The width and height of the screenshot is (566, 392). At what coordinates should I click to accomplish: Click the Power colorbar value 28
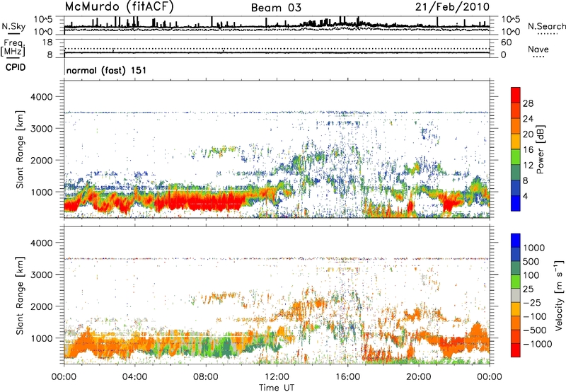pos(528,103)
